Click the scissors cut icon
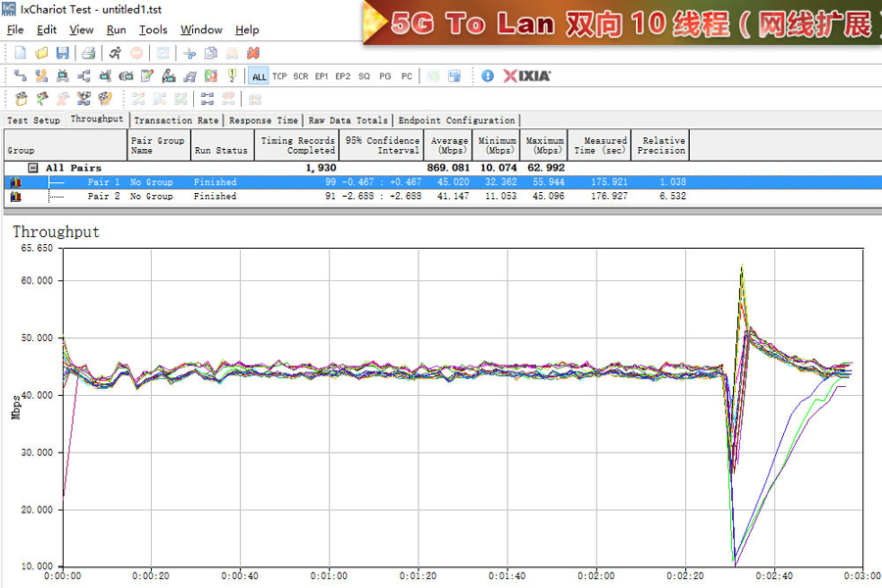 click(189, 53)
